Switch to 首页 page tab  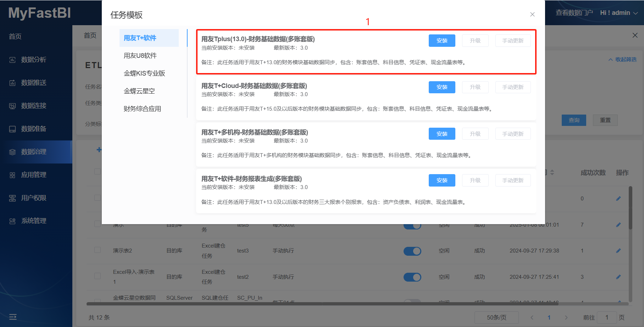pos(90,35)
